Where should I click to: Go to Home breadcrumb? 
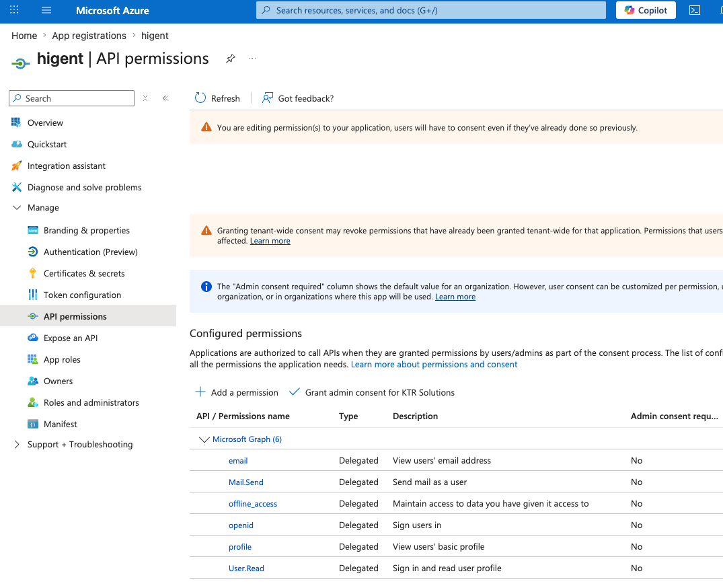coord(24,36)
